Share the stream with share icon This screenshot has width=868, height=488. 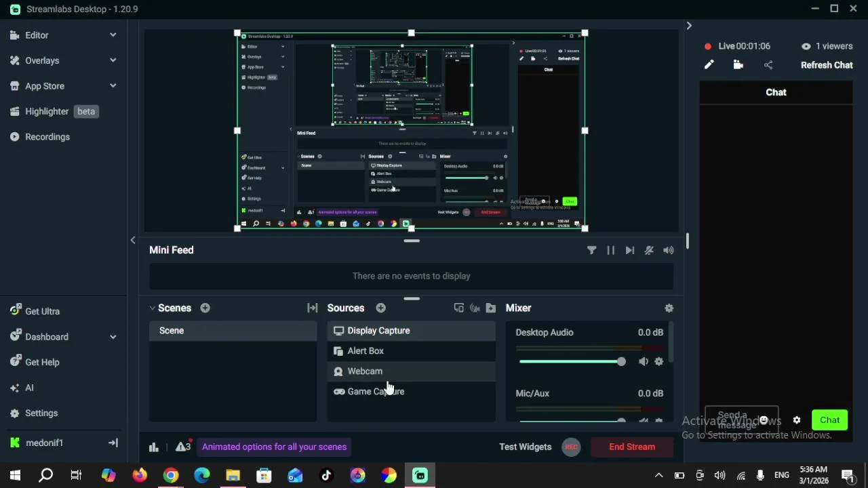768,65
